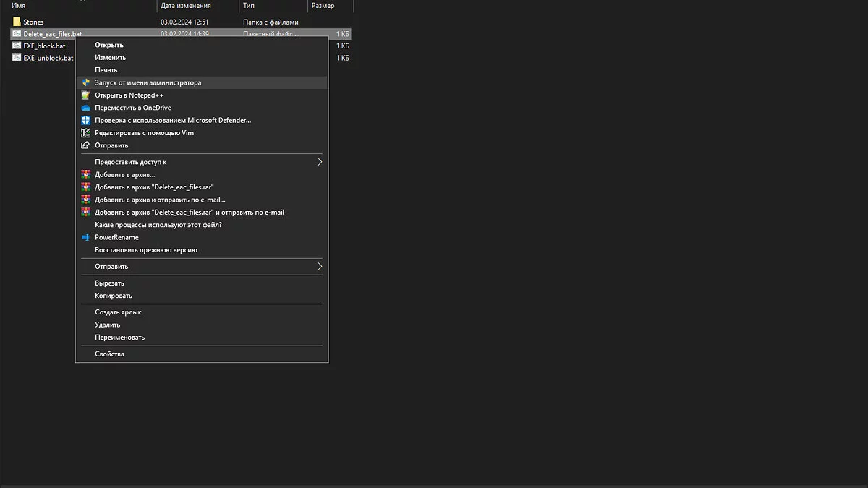Expand the Предоставить доступ к submenu arrow

[320, 162]
